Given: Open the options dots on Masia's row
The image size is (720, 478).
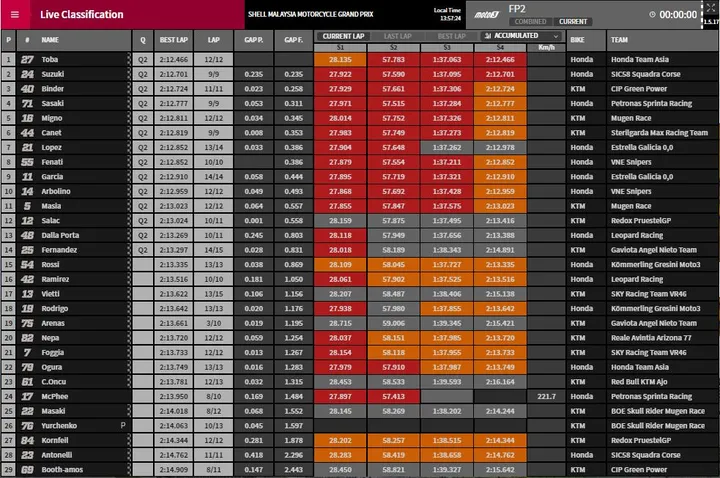Looking at the screenshot, I should (129, 206).
